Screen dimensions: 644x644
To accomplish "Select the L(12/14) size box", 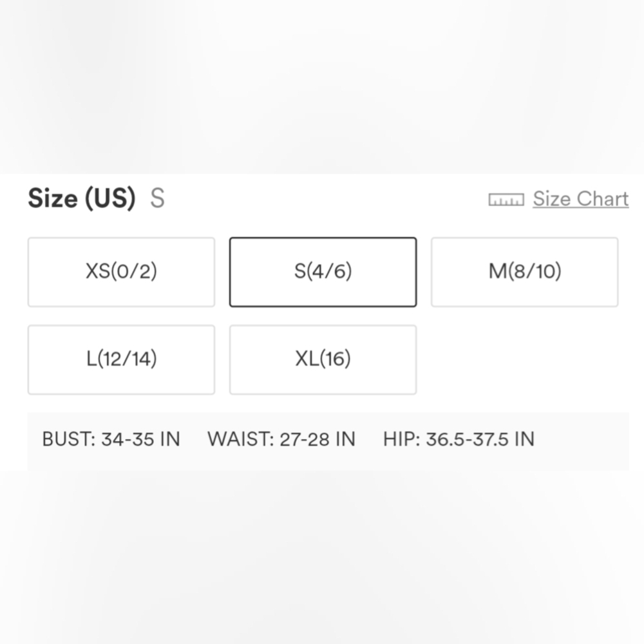I will tap(121, 360).
